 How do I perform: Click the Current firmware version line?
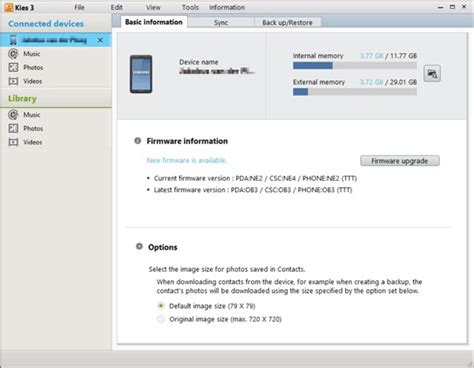tap(255, 178)
